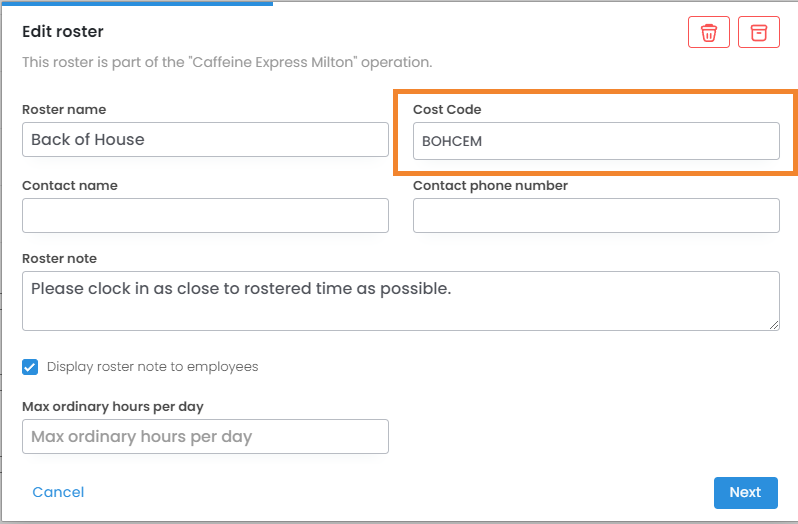
Task: Click the blue progress bar at the top
Action: 136,3
